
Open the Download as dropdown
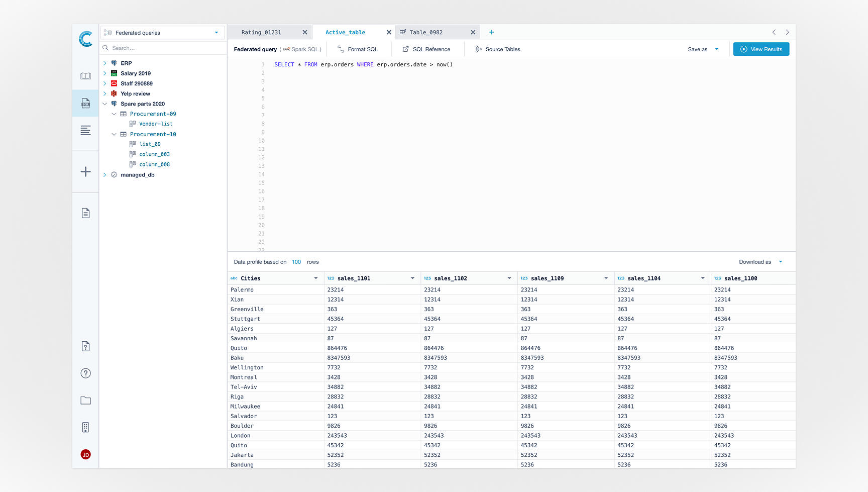(759, 261)
